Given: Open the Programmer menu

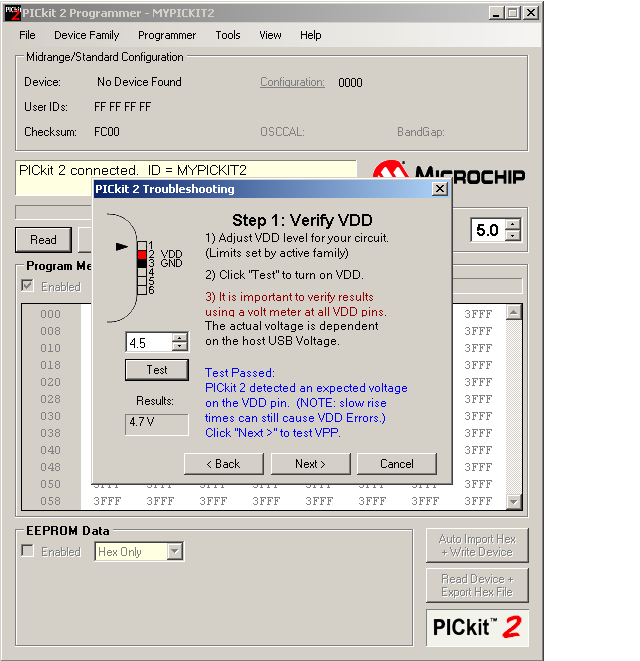Looking at the screenshot, I should tap(167, 35).
